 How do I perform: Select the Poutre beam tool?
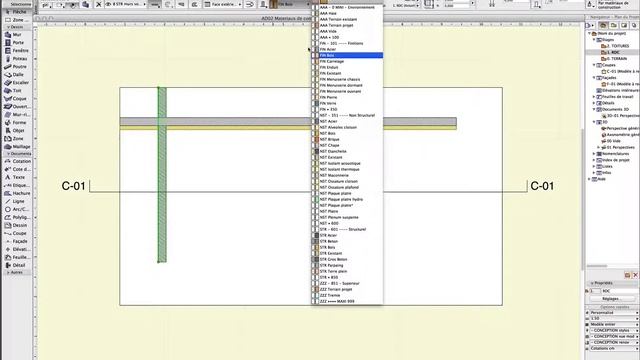(16, 67)
